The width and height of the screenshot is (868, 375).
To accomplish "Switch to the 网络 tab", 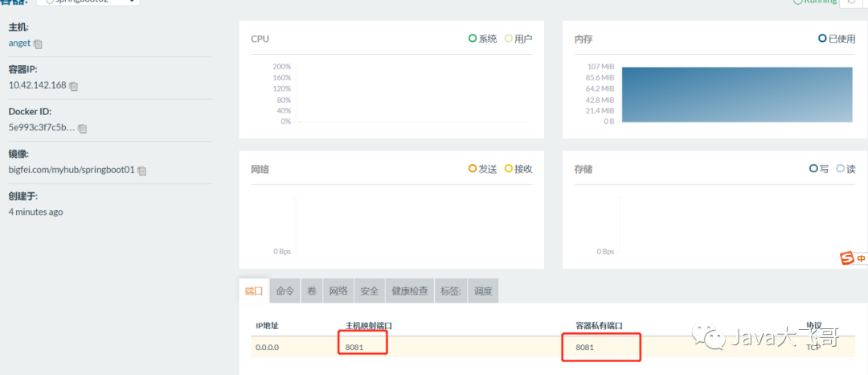I will [x=338, y=291].
